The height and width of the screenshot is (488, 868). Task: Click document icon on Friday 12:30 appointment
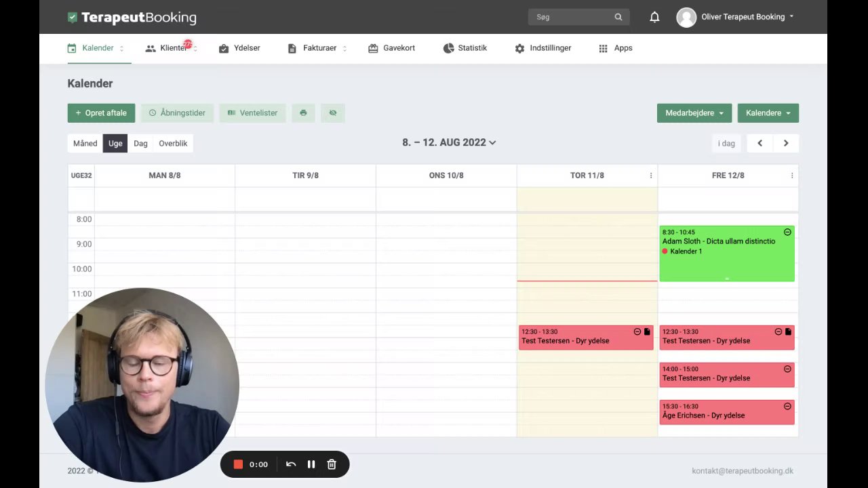(x=788, y=331)
